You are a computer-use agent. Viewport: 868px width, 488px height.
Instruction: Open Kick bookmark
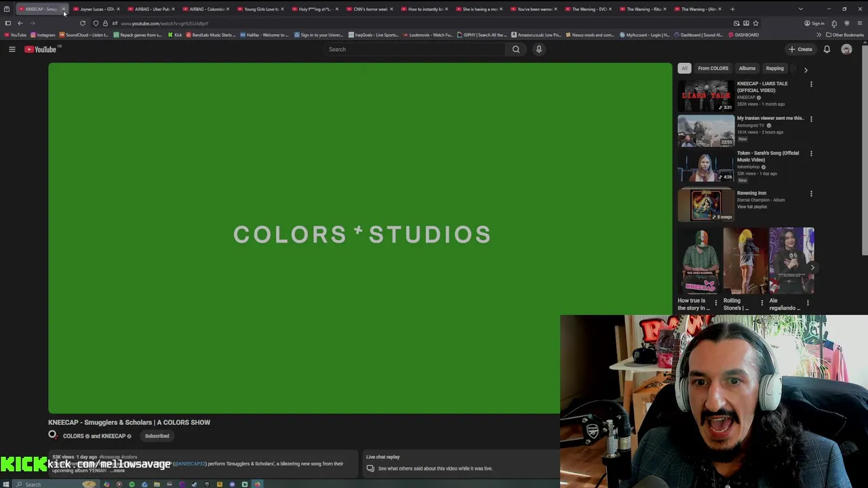tap(175, 35)
